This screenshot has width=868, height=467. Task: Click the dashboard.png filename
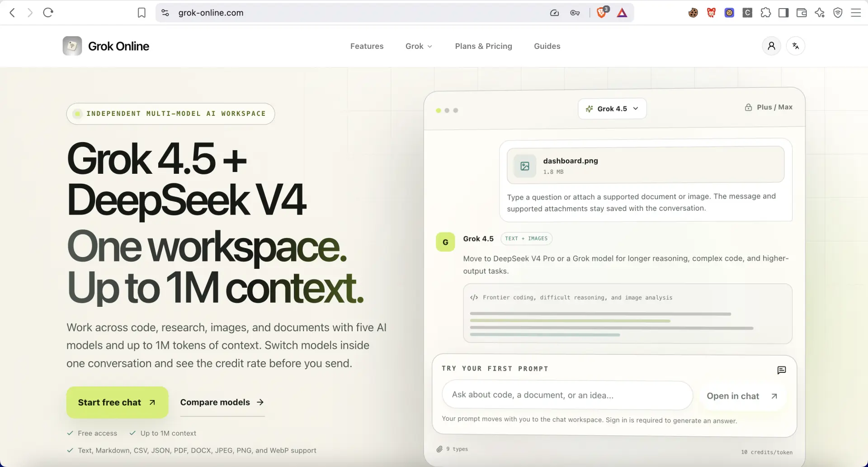[x=571, y=161]
